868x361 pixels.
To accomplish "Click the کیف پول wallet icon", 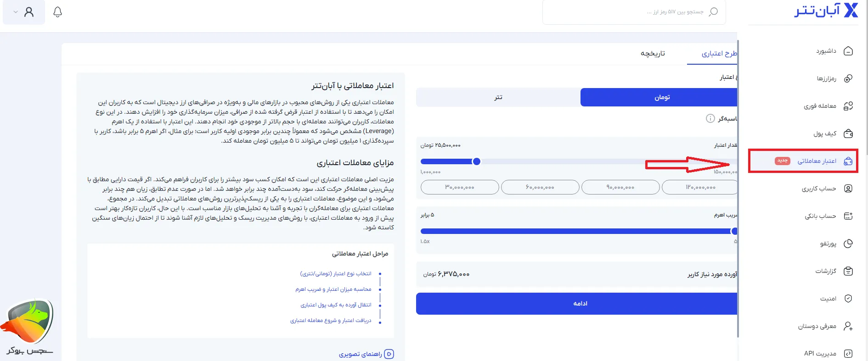I will (848, 133).
